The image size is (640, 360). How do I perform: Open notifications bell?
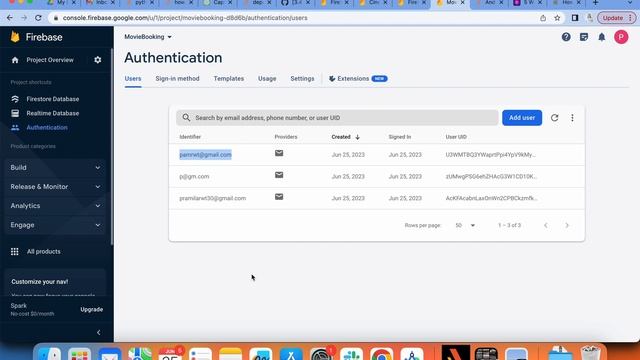point(602,37)
